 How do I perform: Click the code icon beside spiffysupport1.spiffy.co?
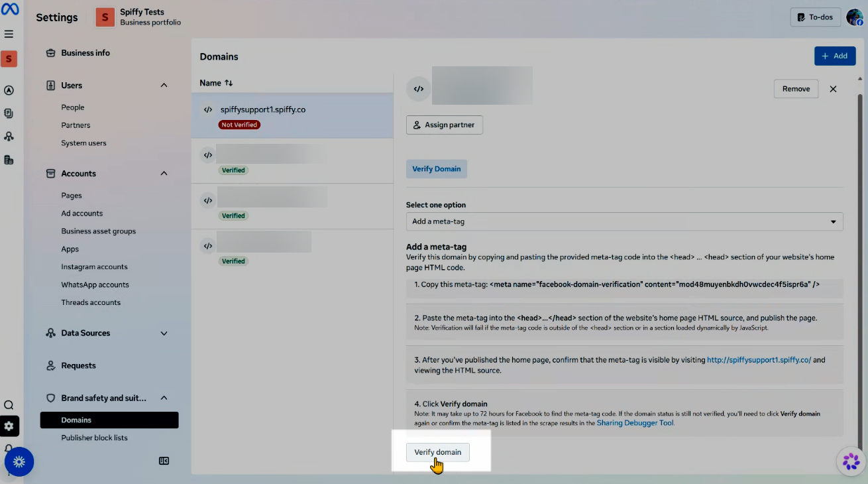coord(208,110)
